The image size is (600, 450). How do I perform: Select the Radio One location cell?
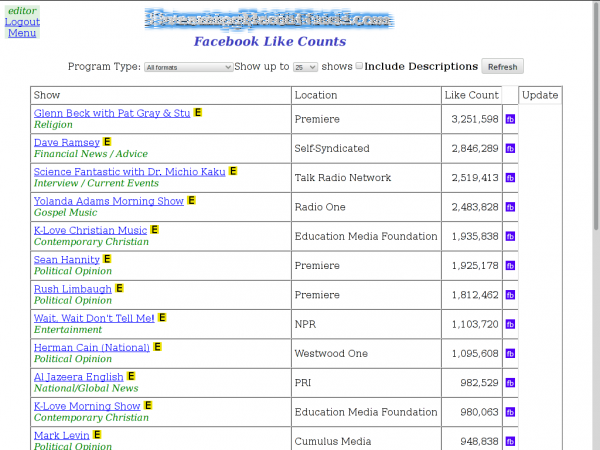pos(366,207)
